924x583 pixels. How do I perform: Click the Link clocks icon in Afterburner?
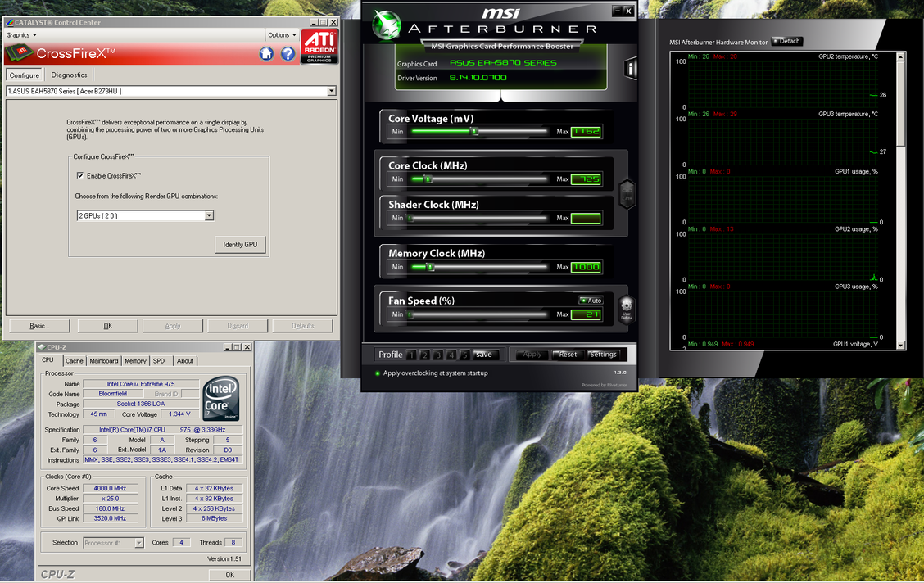627,193
